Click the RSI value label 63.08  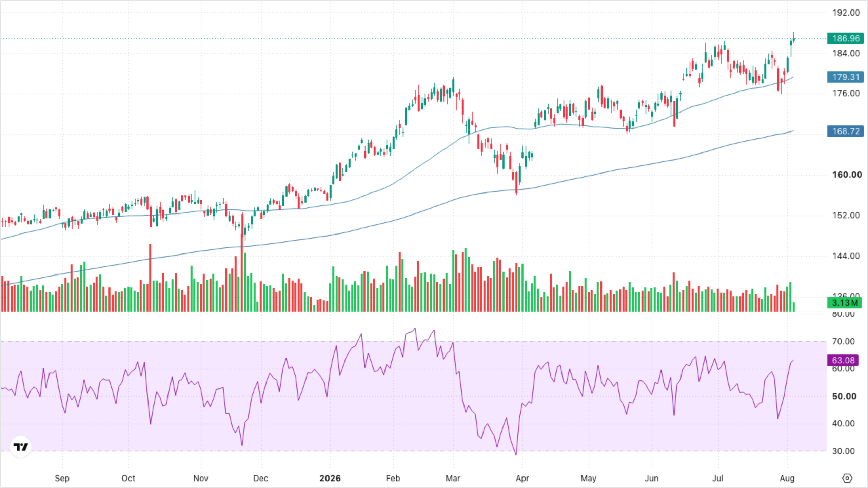843,360
